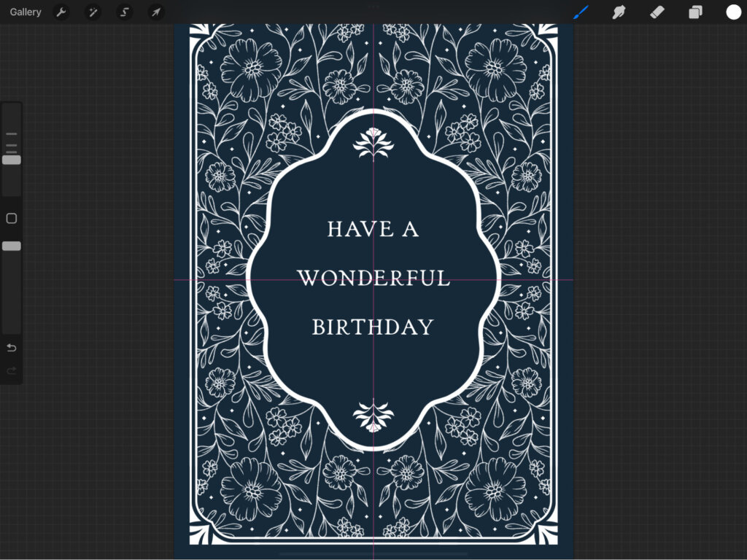Tap the multitasking dots at top center
The image size is (747, 560).
373,6
